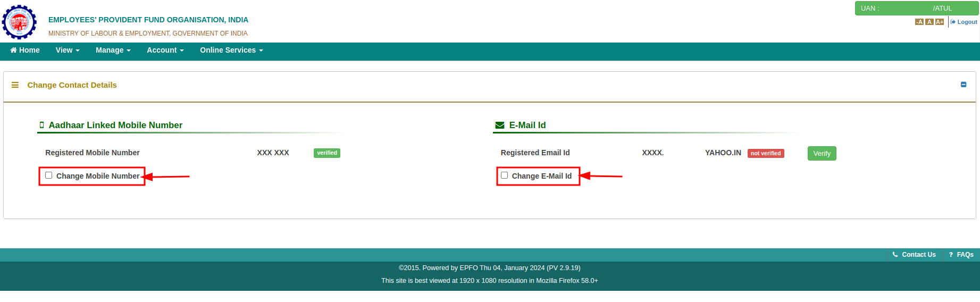Viewport: 980px width, 302px height.
Task: Go to Home in the navigation bar
Action: [25, 50]
